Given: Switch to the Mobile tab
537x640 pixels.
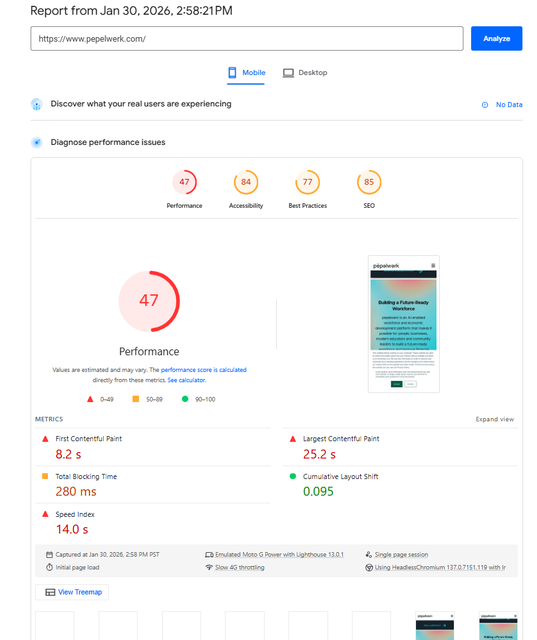Looking at the screenshot, I should pyautogui.click(x=246, y=73).
